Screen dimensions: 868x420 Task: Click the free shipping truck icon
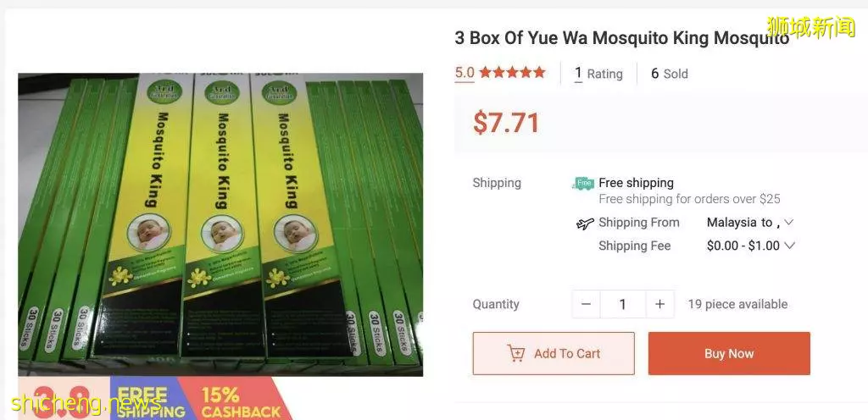(x=583, y=184)
